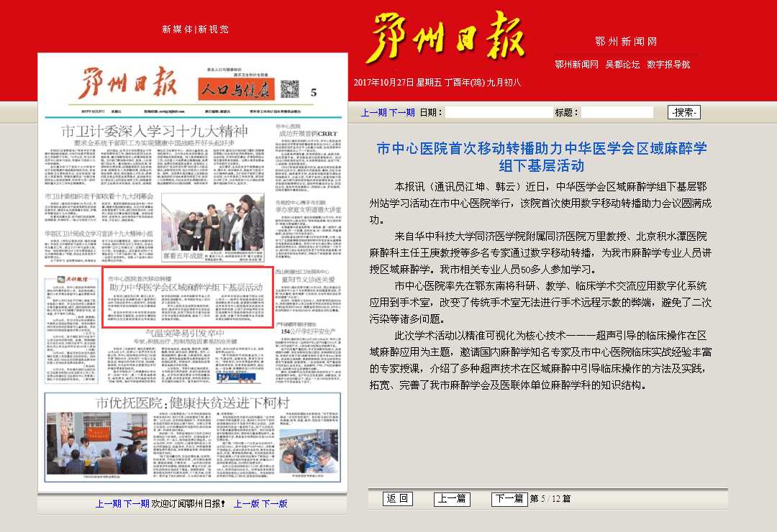Click the paragraph starting 本报讯(通讯员江坤、韩云)

(540, 203)
